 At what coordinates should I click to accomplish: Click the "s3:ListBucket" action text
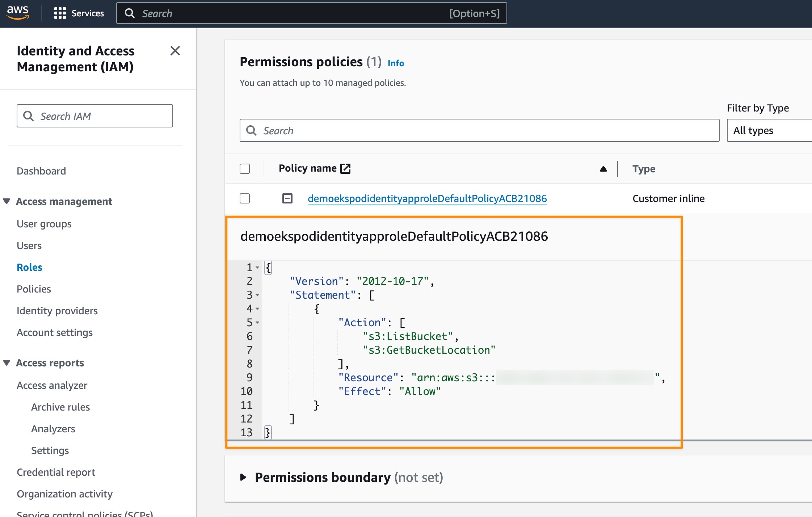[408, 336]
